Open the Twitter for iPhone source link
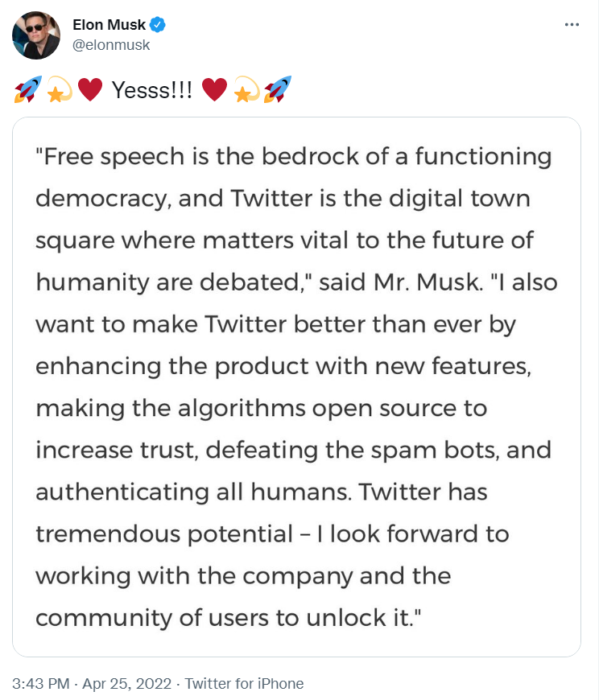Viewport: 599px width, 700px height. click(244, 684)
